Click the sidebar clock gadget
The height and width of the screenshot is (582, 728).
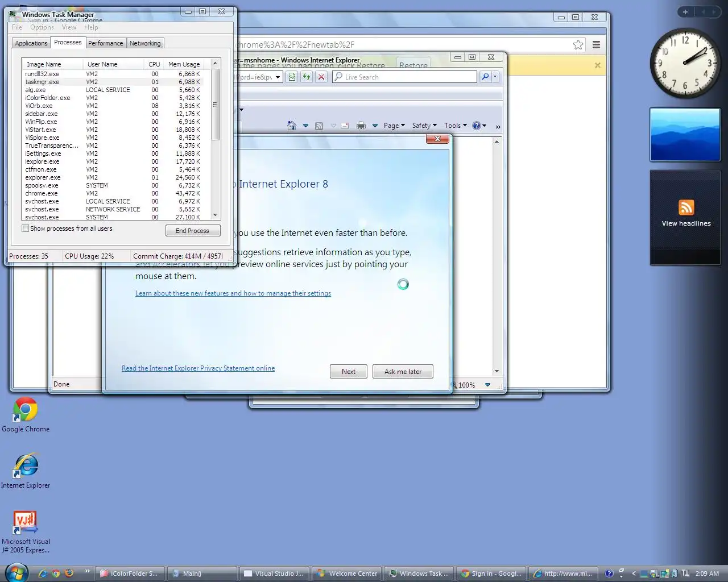pos(685,63)
